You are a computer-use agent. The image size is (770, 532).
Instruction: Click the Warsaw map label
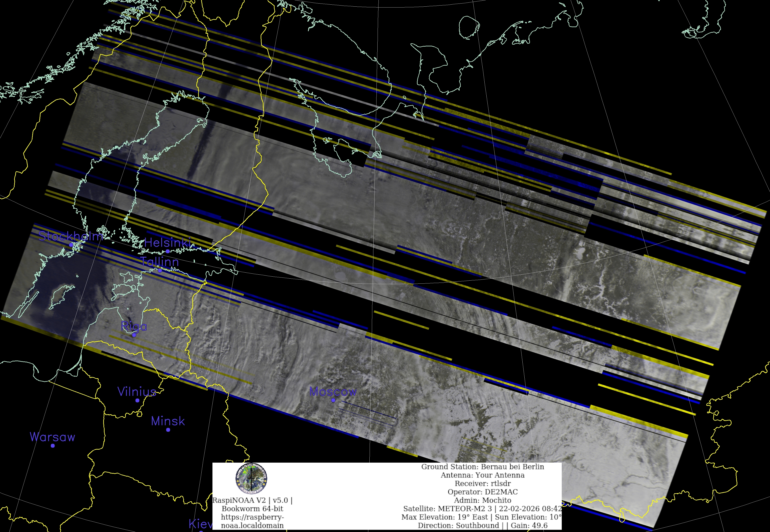click(52, 437)
